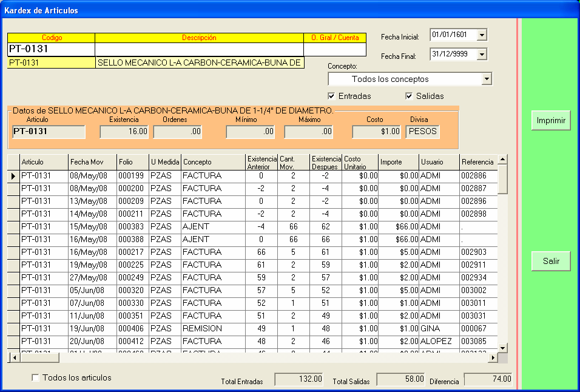Open the Fecha Inicial date dropdown
This screenshot has width=580, height=392.
click(482, 35)
